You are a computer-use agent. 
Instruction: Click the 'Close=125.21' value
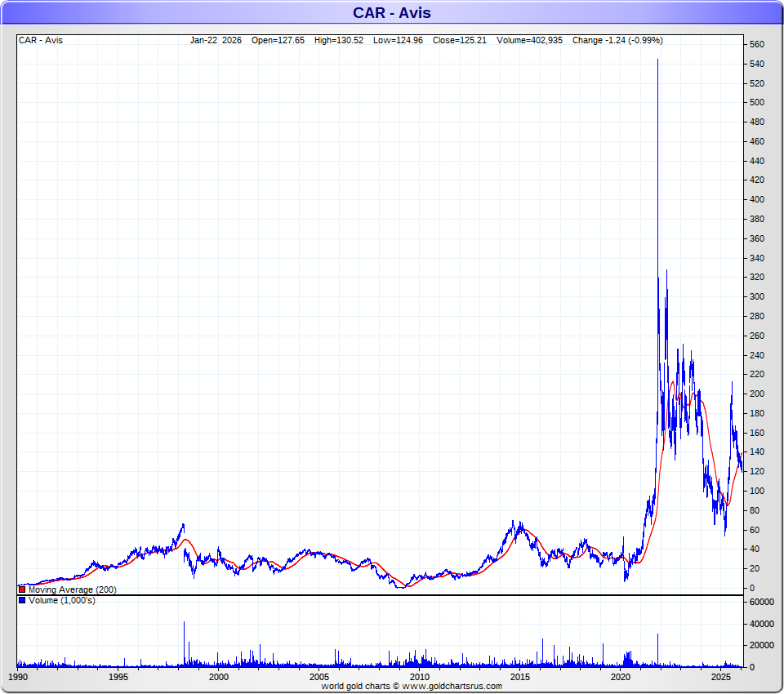(x=460, y=40)
